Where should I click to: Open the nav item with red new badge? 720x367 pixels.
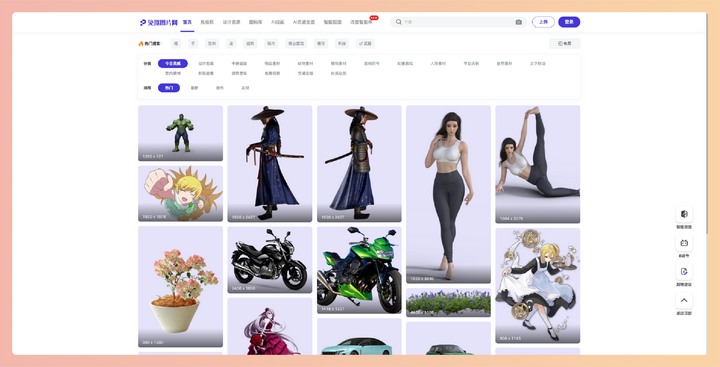tap(361, 22)
